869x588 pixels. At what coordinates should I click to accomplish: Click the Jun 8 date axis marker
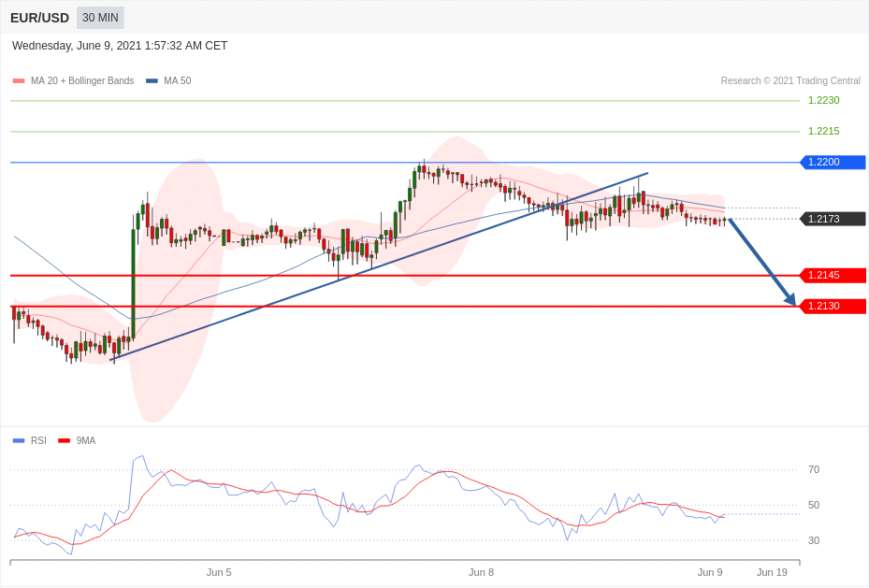[481, 572]
